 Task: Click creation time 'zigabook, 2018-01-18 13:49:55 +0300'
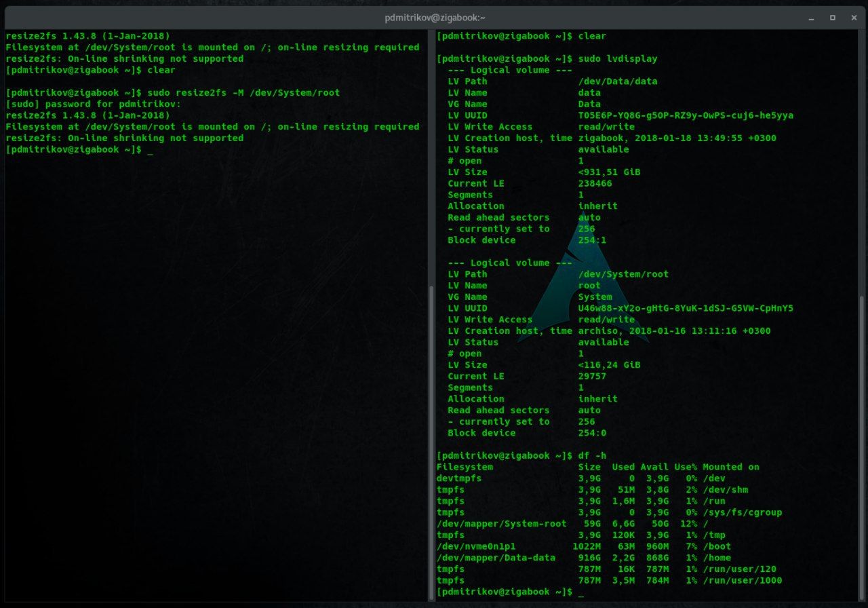pos(677,138)
